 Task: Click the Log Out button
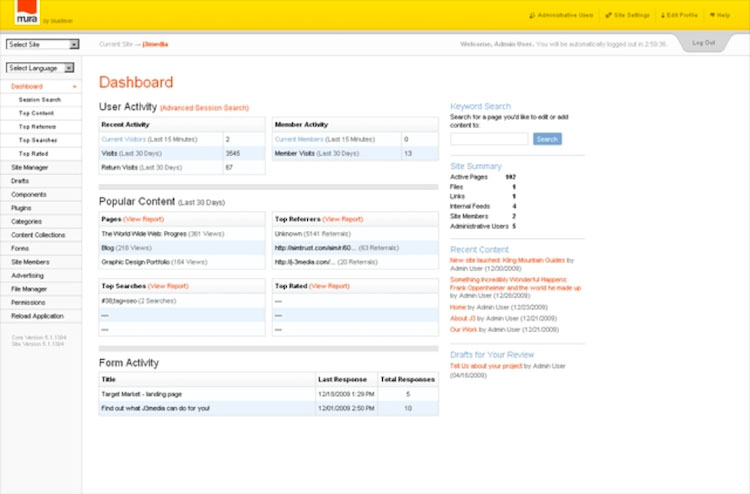point(703,43)
